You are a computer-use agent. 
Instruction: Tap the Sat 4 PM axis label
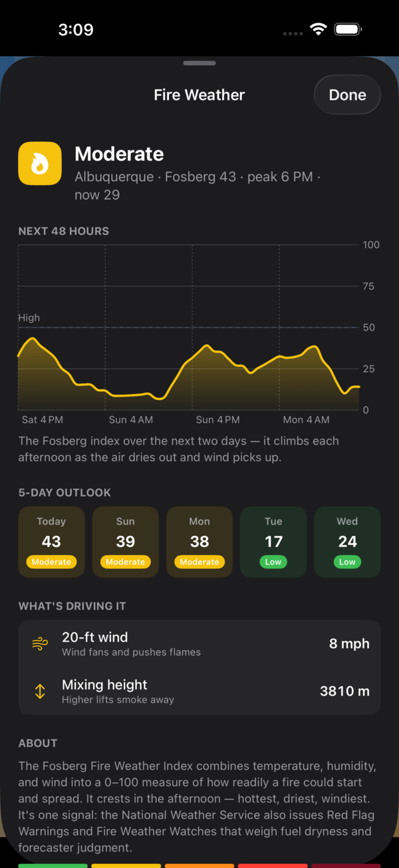[x=43, y=420]
